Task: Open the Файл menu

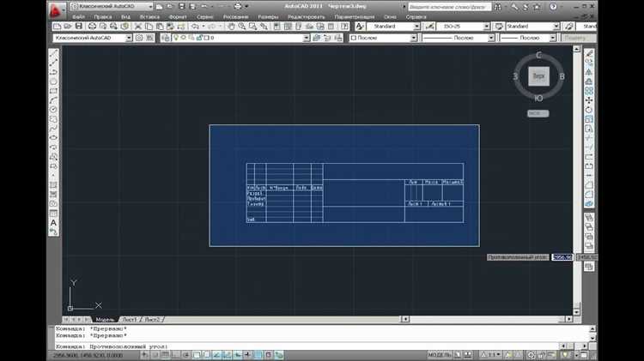Action: point(78,17)
